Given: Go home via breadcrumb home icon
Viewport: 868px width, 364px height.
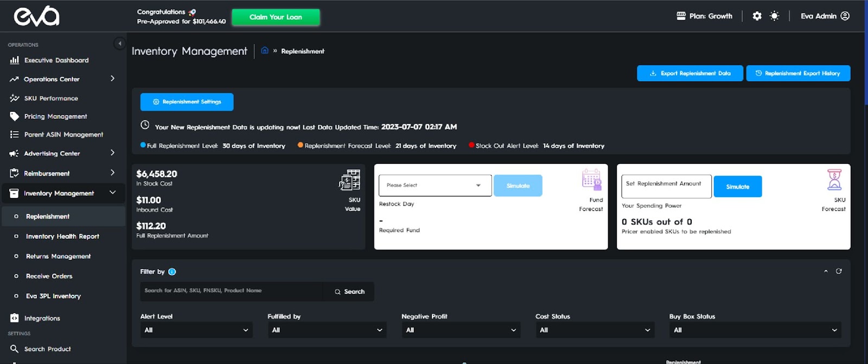Looking at the screenshot, I should [265, 50].
